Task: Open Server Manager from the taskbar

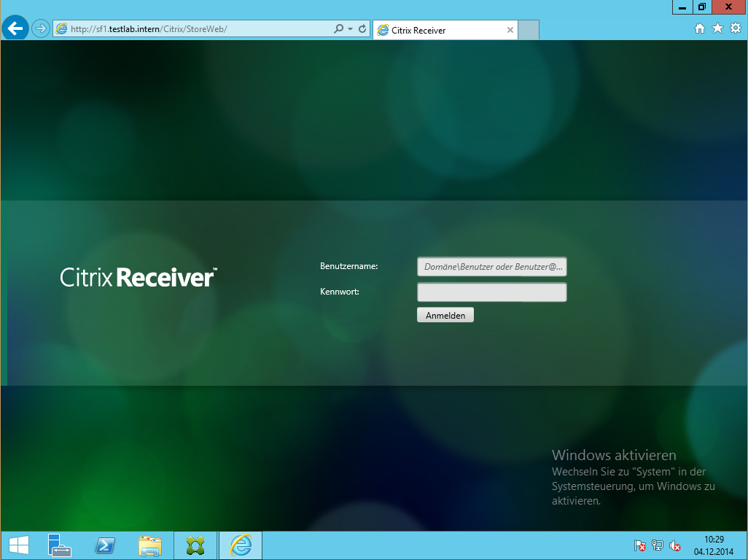Action: click(x=59, y=545)
